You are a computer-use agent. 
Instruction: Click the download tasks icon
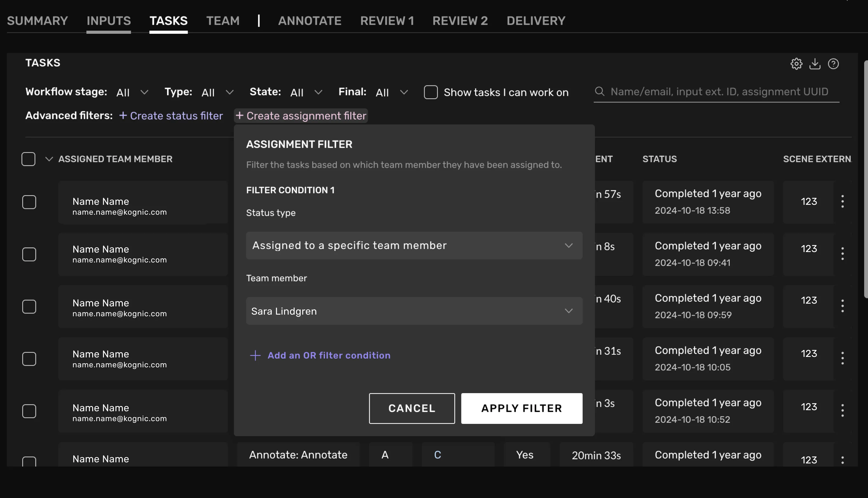815,64
